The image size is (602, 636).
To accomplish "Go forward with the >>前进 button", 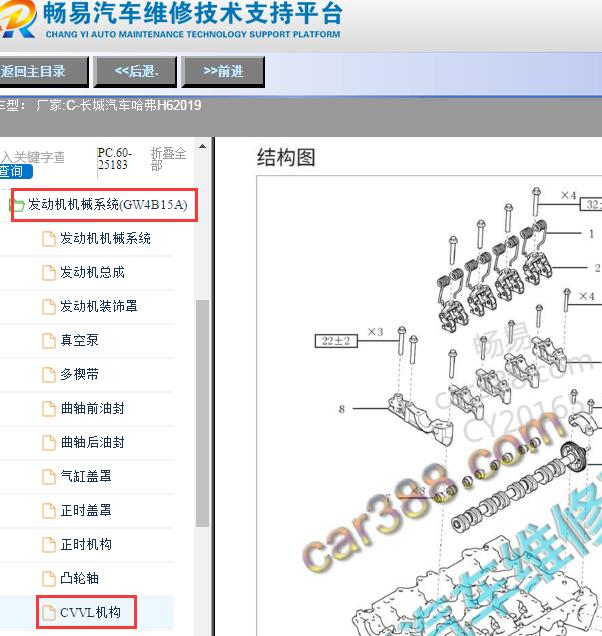I will tap(223, 72).
